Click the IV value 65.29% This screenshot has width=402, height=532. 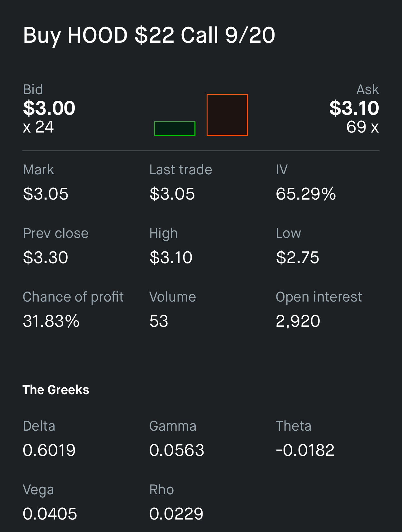click(306, 194)
